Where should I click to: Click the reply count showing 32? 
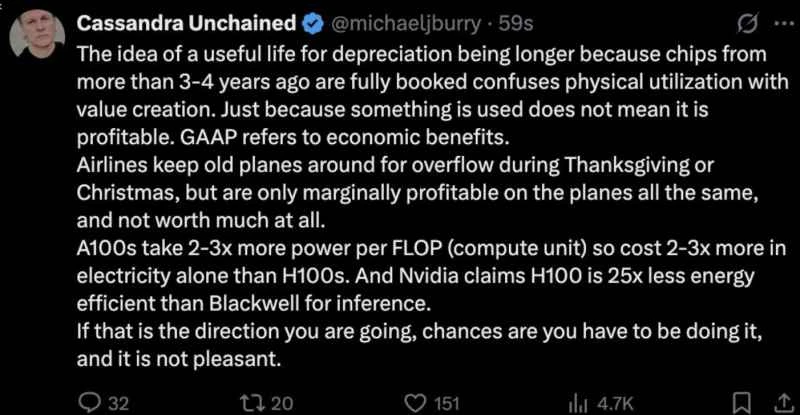click(118, 403)
